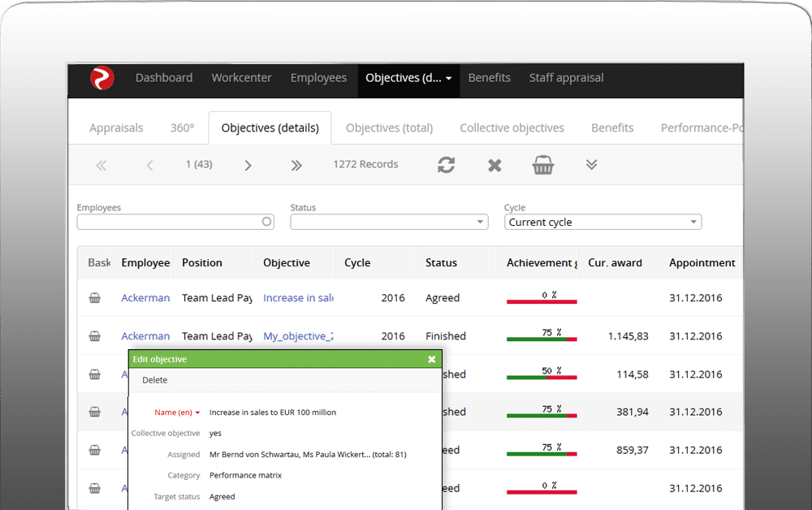Screen dimensions: 812x510
Task: Click basket icon in 381,94 award row
Action: click(95, 412)
